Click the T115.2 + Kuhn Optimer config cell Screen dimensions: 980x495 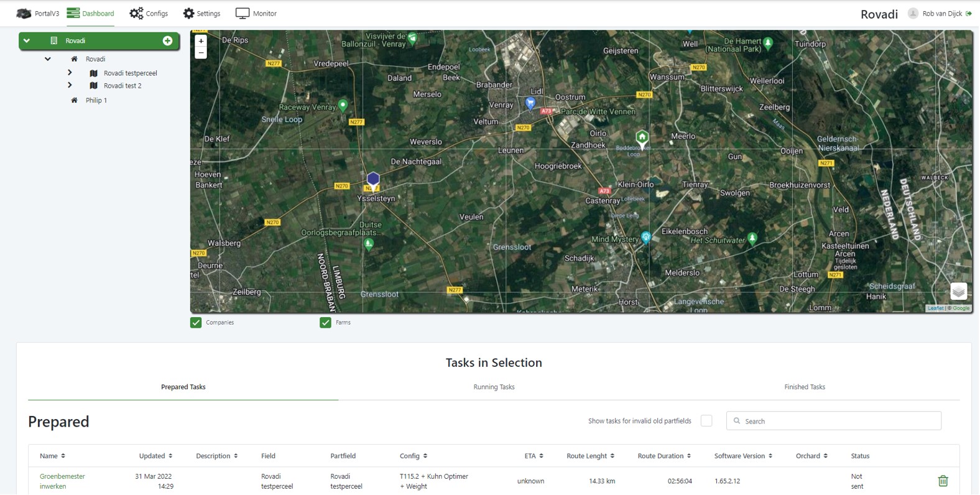[434, 481]
